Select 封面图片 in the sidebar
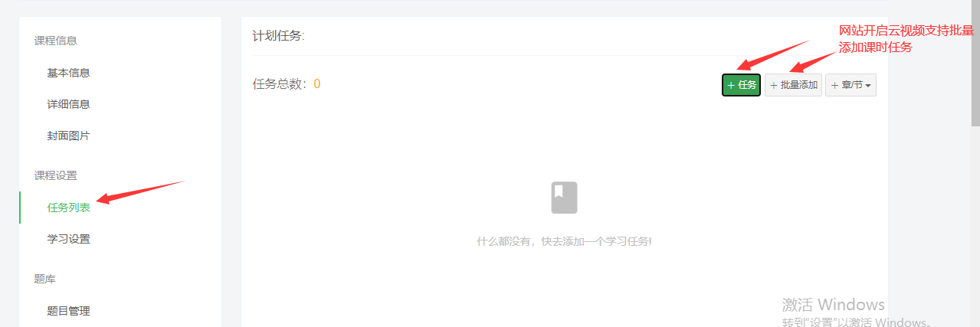This screenshot has width=980, height=327. (x=68, y=136)
